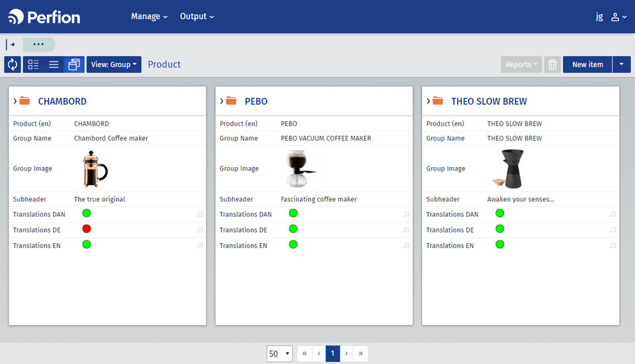Viewport: 635px width, 364px height.
Task: Go to first page button
Action: (304, 353)
